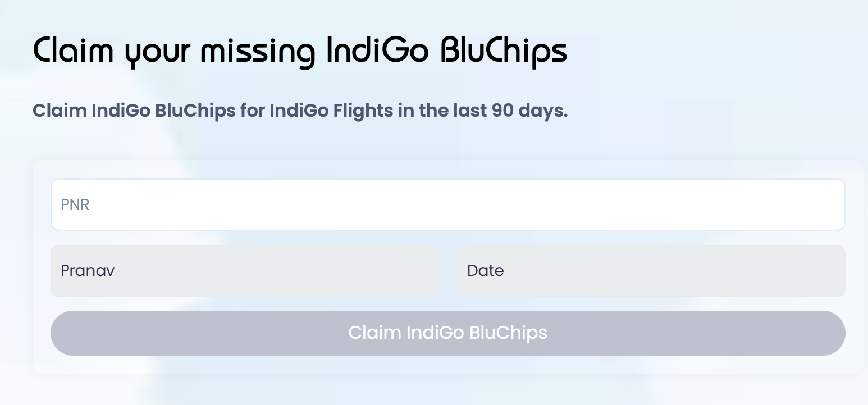Click the PNR placeholder text
Viewport: 868px width, 405px height.
pyautogui.click(x=75, y=205)
